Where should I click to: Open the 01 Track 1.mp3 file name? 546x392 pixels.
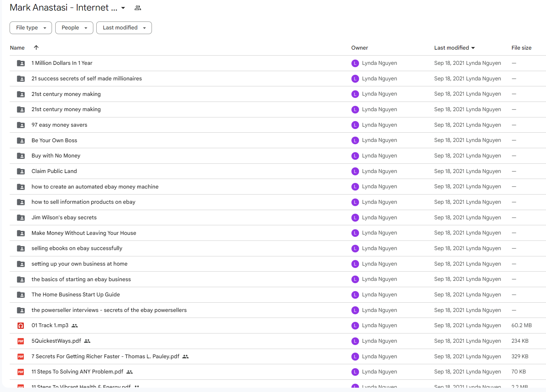[50, 326]
